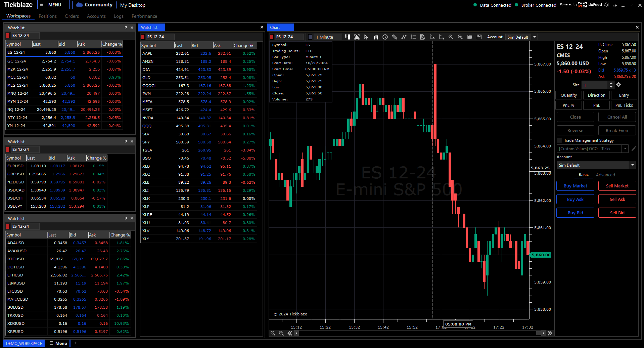Screen dimensions: 644x348
Task: Click the bottom zoom in magnifier icon
Action: (x=281, y=333)
